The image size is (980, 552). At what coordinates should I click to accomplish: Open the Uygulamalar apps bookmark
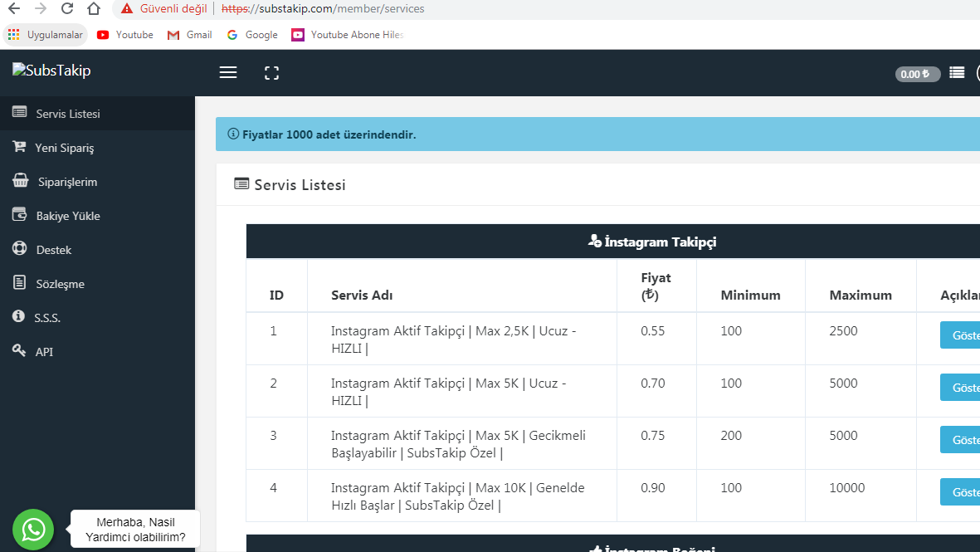[x=46, y=35]
